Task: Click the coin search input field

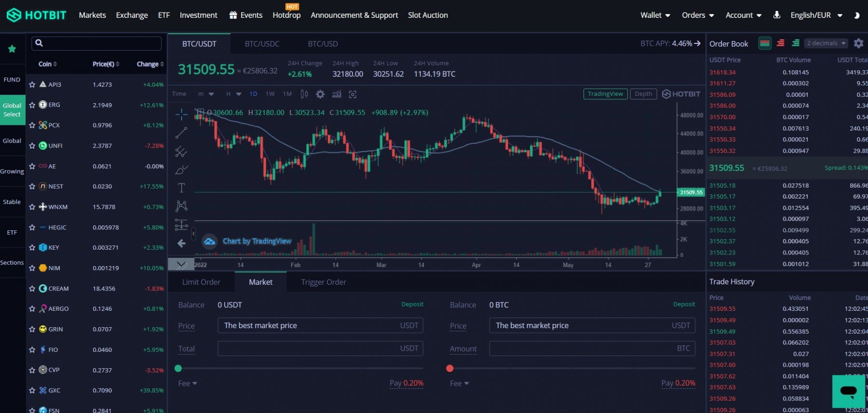Action: (96, 43)
